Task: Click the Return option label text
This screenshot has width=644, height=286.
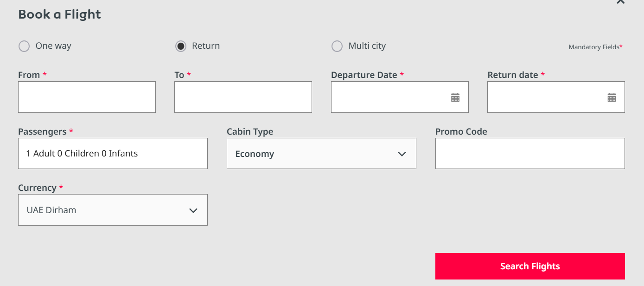Action: pos(206,46)
